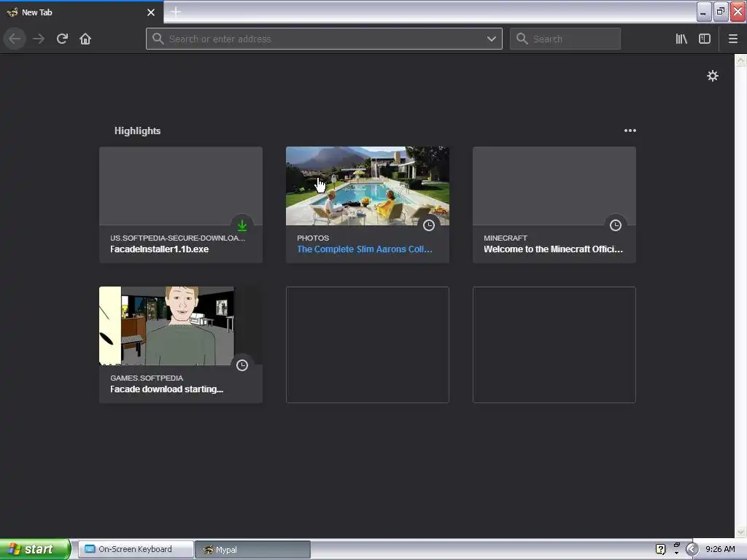This screenshot has width=747, height=560.
Task: Open the Library icon in toolbar
Action: pos(681,39)
